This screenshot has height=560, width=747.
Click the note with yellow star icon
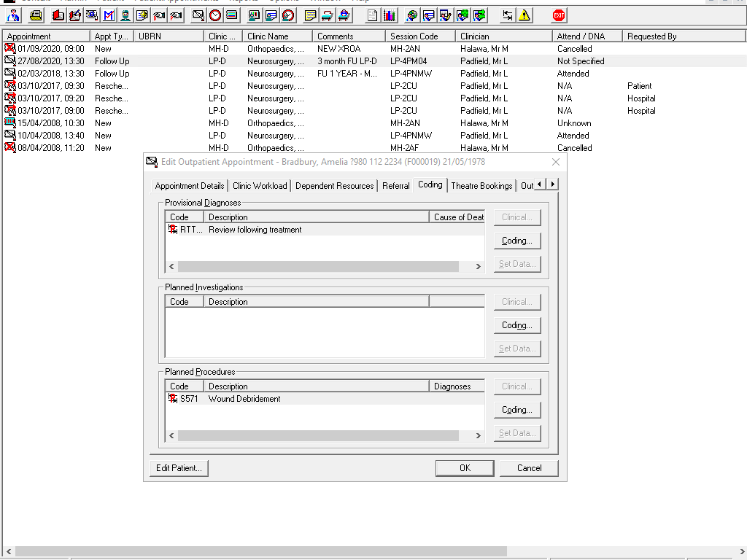(142, 16)
